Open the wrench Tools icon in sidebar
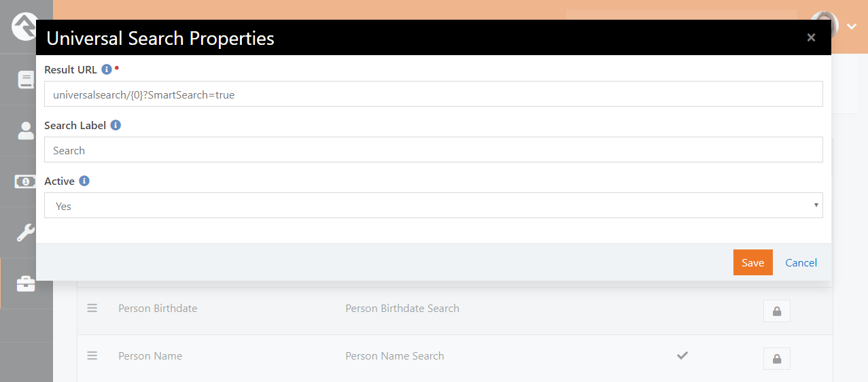This screenshot has width=868, height=382. 26,232
